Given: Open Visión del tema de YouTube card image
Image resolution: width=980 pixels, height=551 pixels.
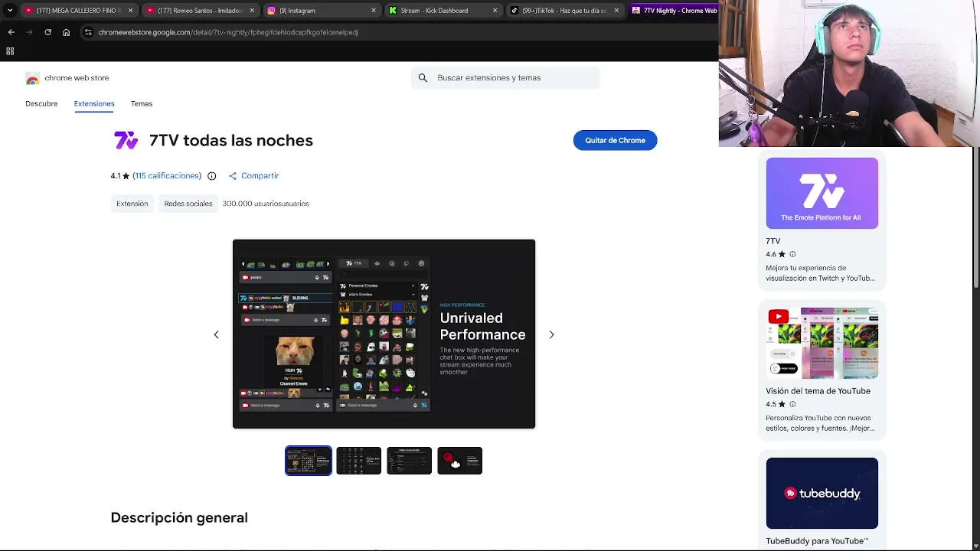Looking at the screenshot, I should pos(822,343).
